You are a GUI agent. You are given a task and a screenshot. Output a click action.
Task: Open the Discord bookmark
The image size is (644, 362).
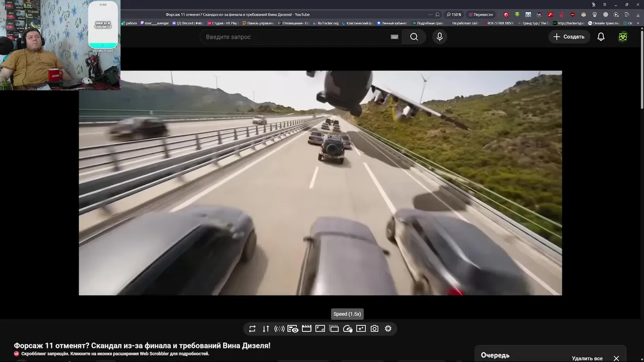pos(188,23)
